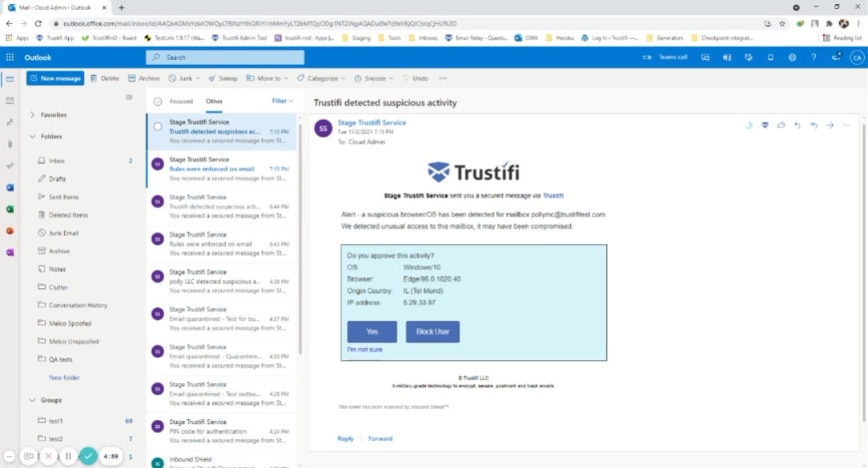Image resolution: width=868 pixels, height=468 pixels.
Task: Open the People module in sidebar
Action: point(10,122)
